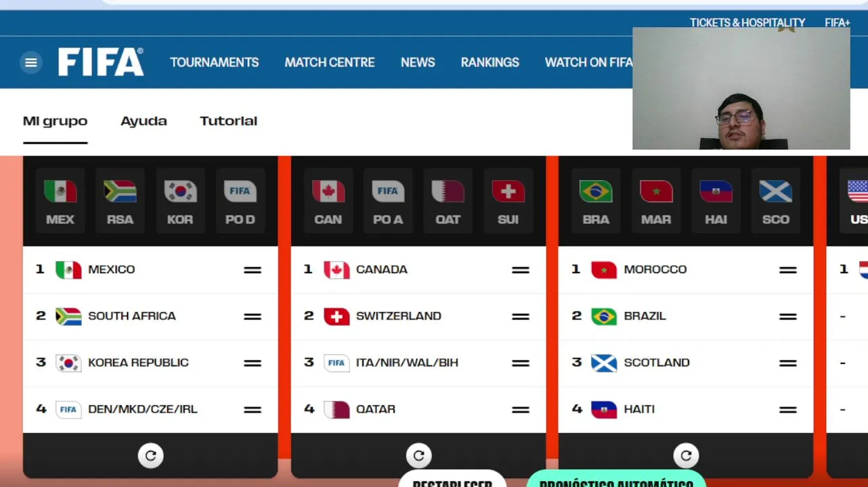The image size is (868, 487).
Task: Click ITA/NIR/WAL/BIH reorder handle
Action: point(521,363)
